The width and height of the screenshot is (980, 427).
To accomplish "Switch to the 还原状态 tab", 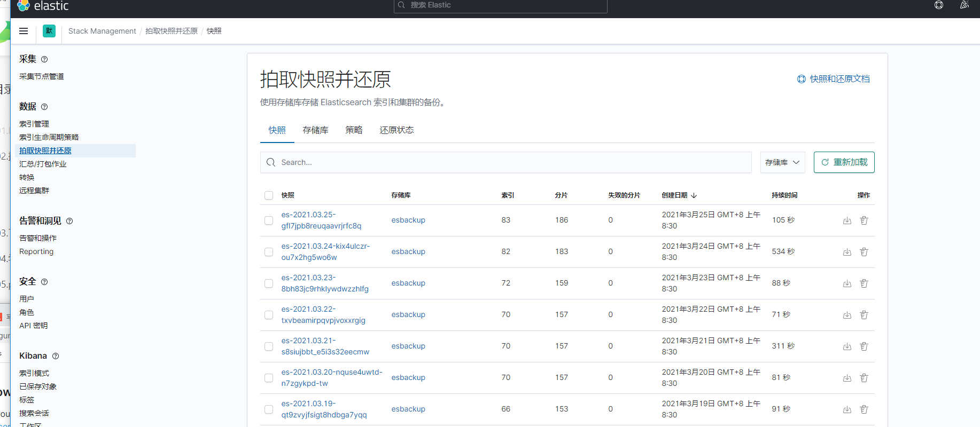I will (x=396, y=130).
